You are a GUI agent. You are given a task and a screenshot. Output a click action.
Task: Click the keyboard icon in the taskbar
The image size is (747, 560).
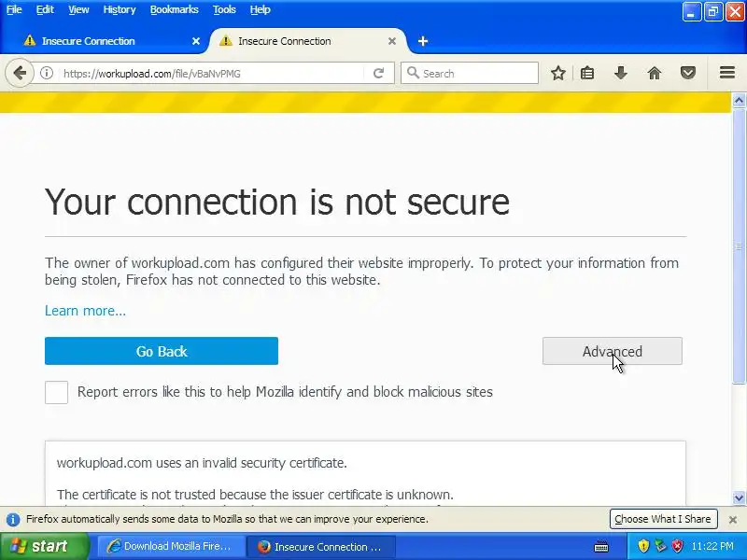pos(601,546)
